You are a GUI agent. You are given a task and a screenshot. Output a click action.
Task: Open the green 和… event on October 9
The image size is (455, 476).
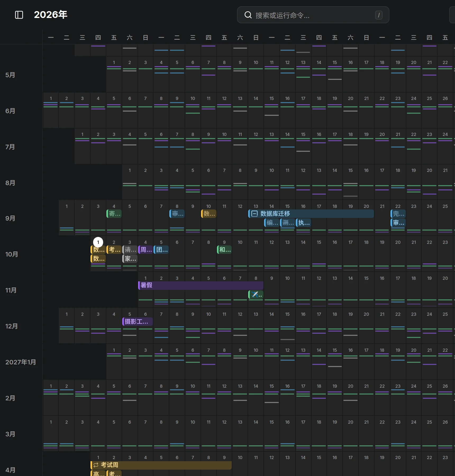tap(225, 250)
